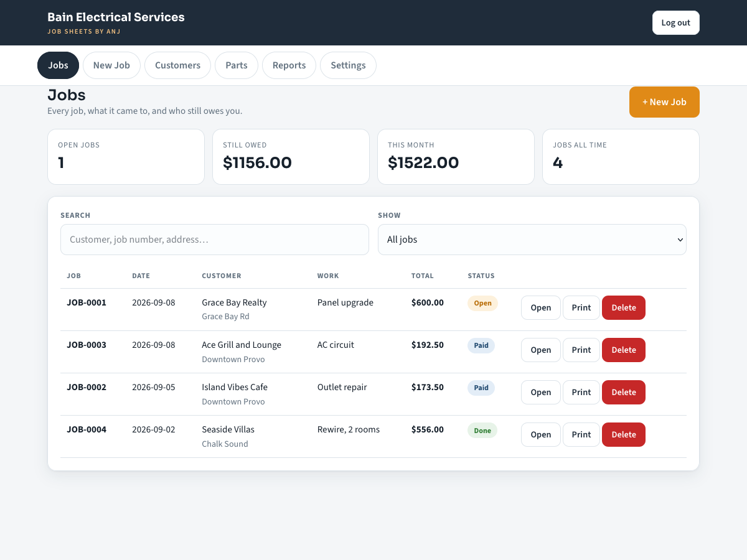
Task: Click the Seaside Villas customer name
Action: 228,429
